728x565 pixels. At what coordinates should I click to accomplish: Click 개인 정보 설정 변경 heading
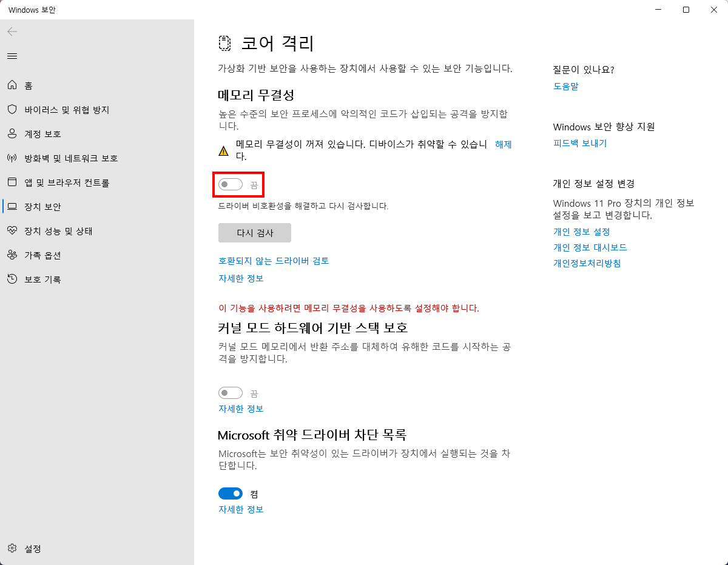pyautogui.click(x=594, y=184)
